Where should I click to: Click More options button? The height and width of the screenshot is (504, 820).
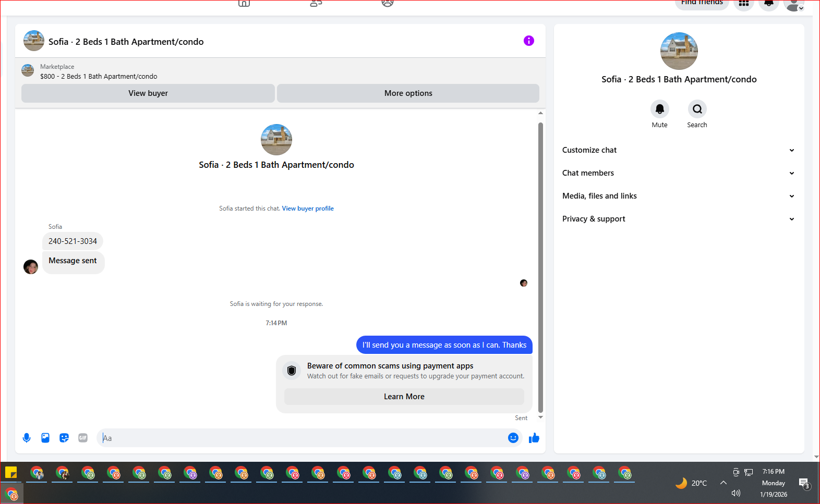408,93
